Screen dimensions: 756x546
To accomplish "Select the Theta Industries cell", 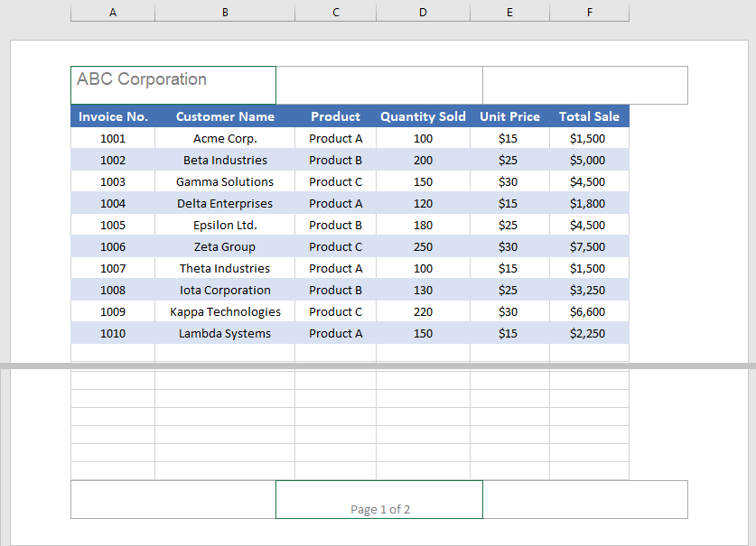I will (x=225, y=268).
